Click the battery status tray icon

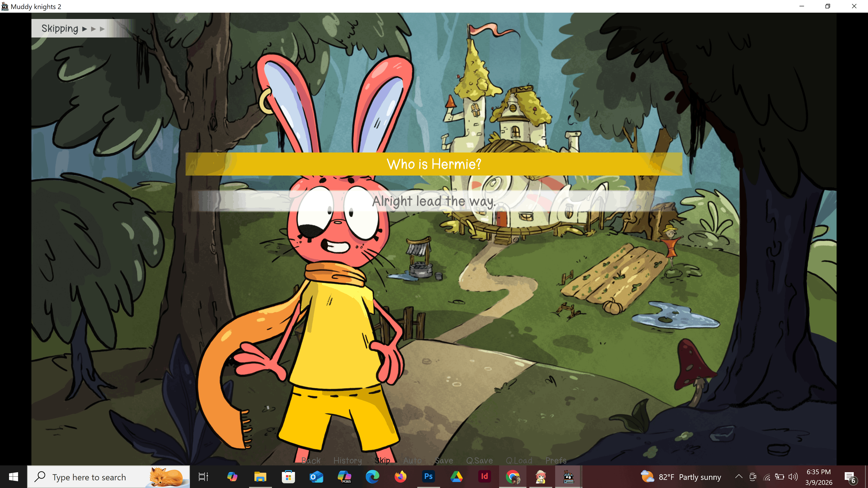779,477
